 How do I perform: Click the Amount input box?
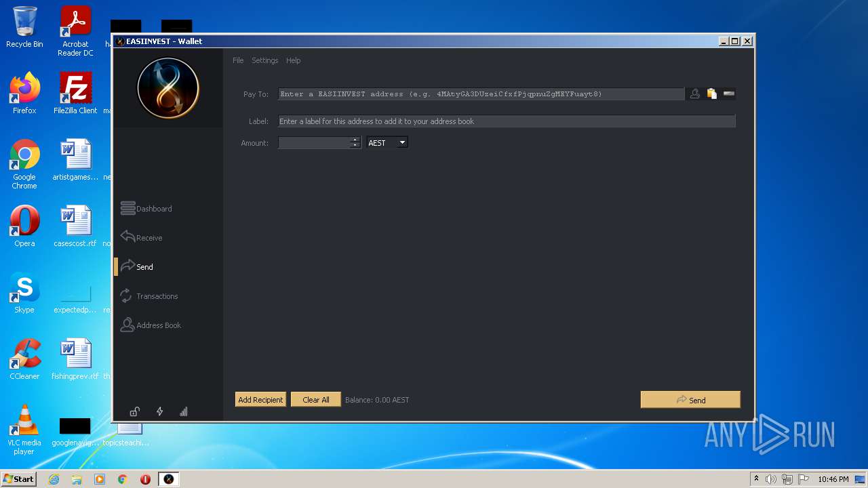coord(314,143)
